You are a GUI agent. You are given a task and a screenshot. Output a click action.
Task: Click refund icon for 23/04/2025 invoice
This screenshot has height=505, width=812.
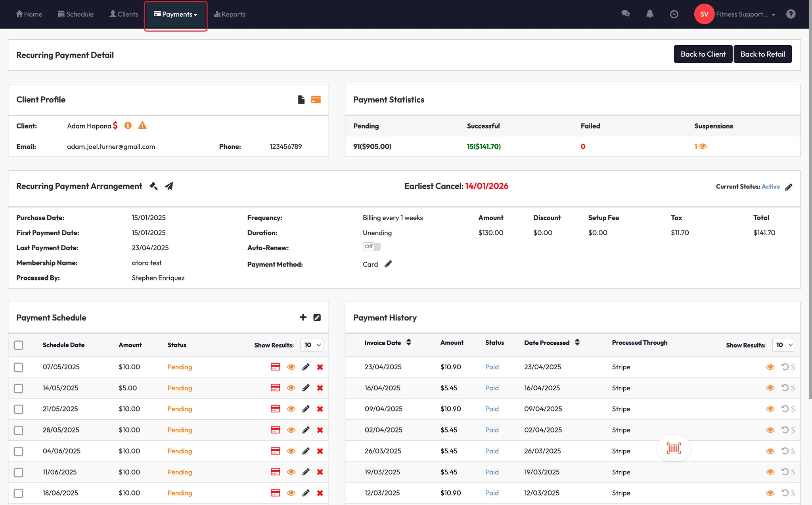(785, 367)
